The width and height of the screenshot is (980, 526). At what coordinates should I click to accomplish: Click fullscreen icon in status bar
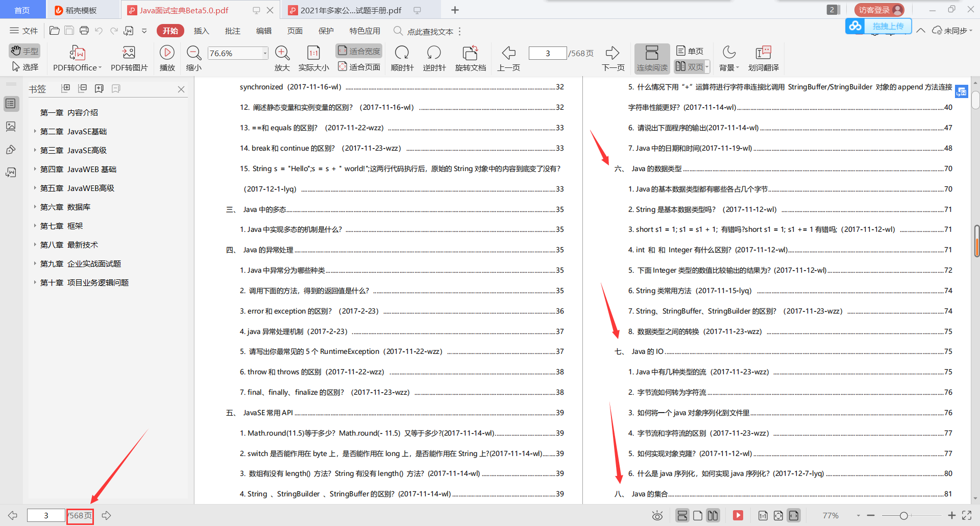[x=967, y=515]
